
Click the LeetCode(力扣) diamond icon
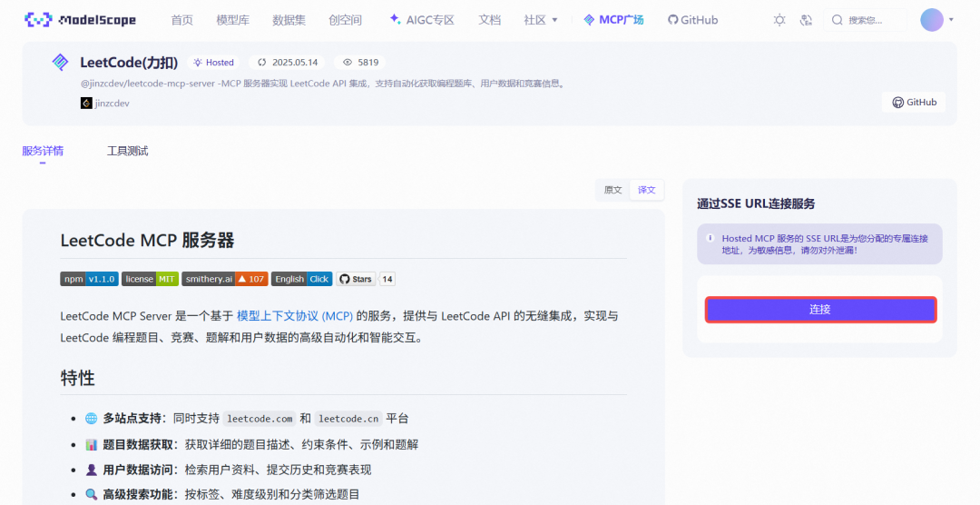pyautogui.click(x=61, y=62)
